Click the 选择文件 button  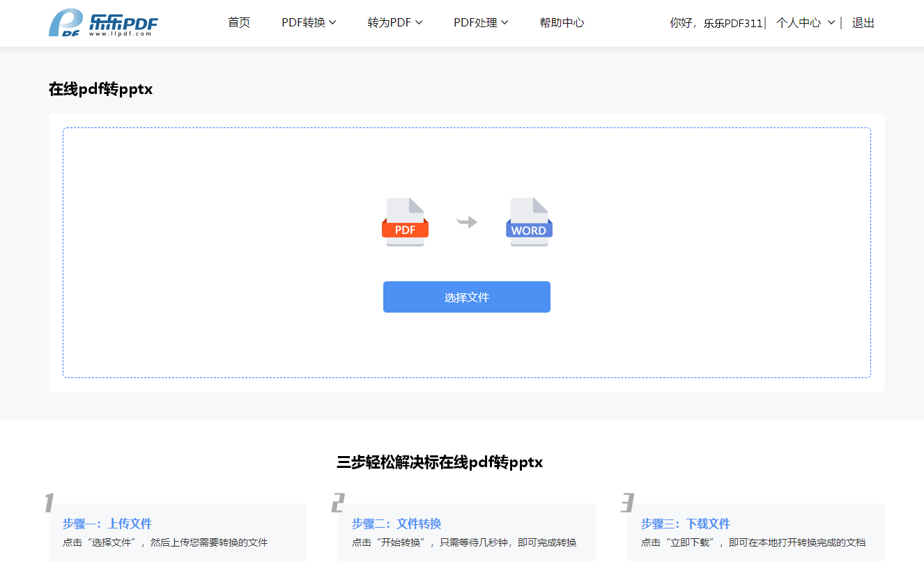467,297
